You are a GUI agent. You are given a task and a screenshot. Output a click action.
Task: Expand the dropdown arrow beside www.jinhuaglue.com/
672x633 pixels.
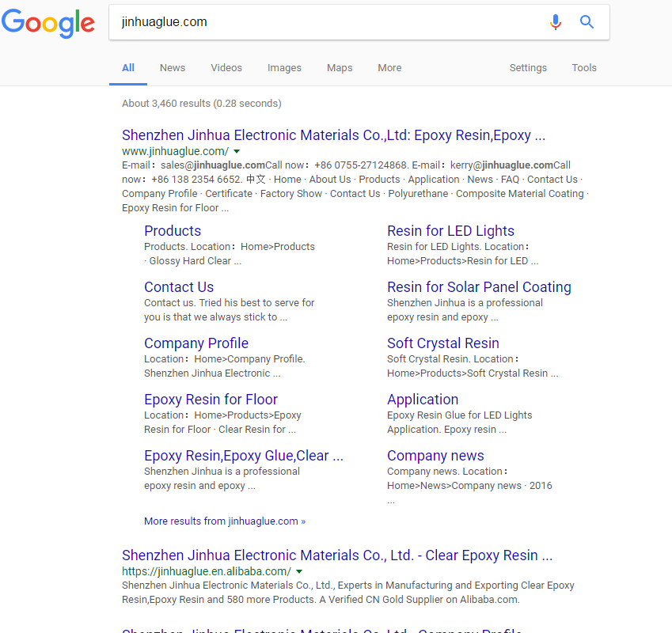(237, 151)
